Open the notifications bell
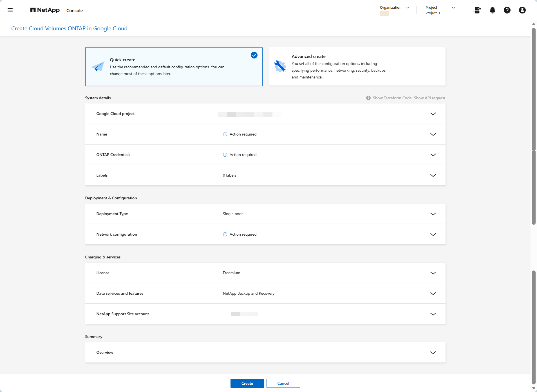 pyautogui.click(x=492, y=10)
